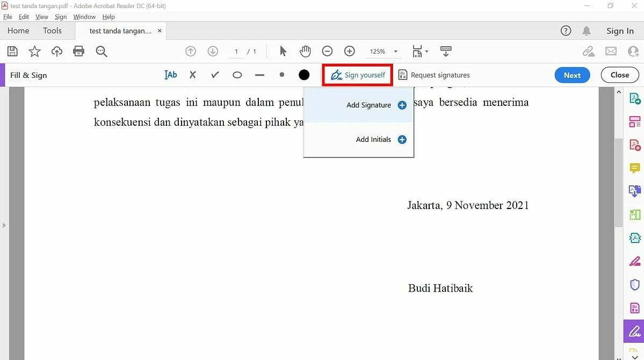Switch to the Home tab

[x=18, y=31]
